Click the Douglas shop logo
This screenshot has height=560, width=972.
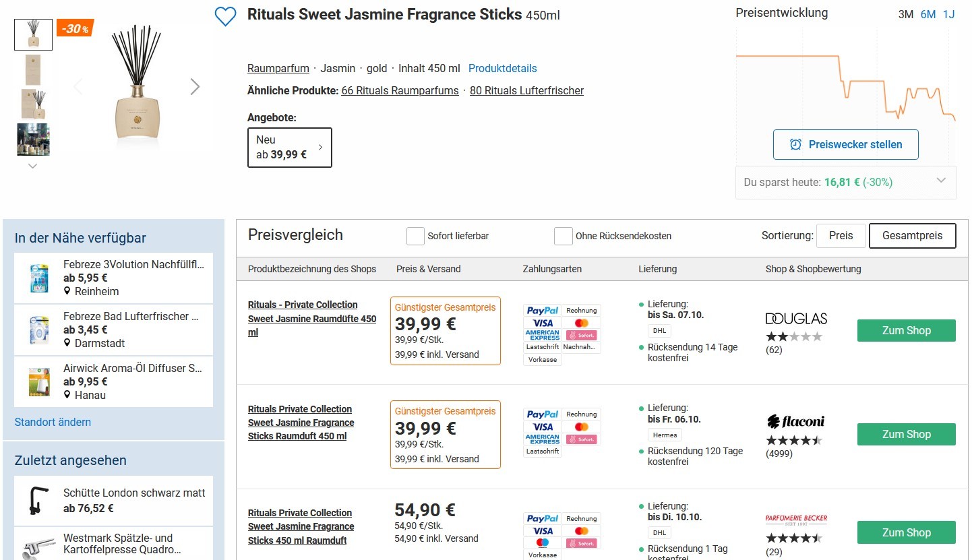pyautogui.click(x=796, y=318)
